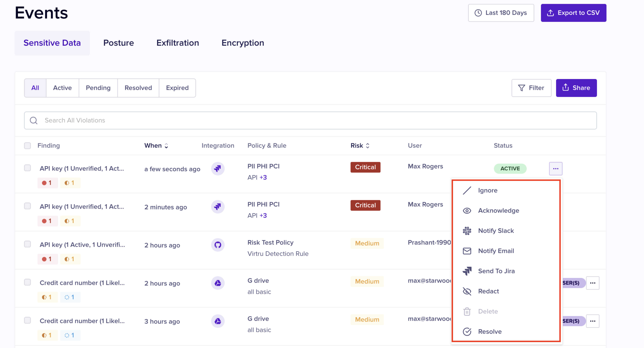Select checkbox for 3 hours ago credit card finding
644x348 pixels.
click(27, 320)
